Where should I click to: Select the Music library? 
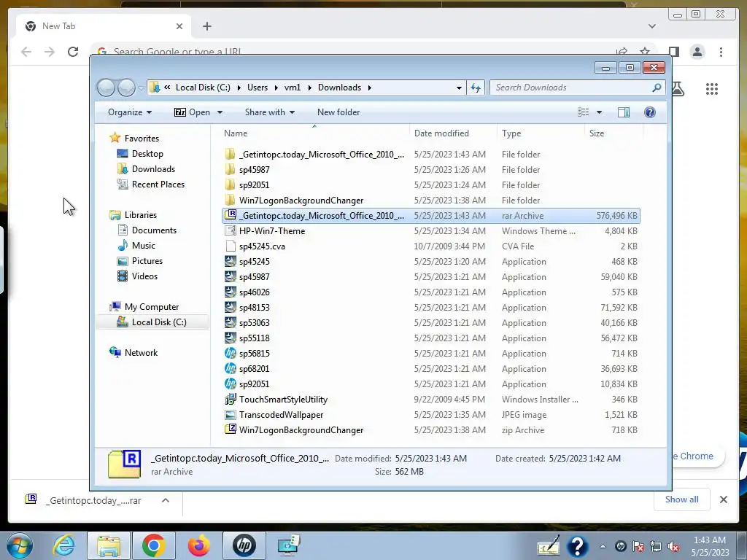coord(143,246)
